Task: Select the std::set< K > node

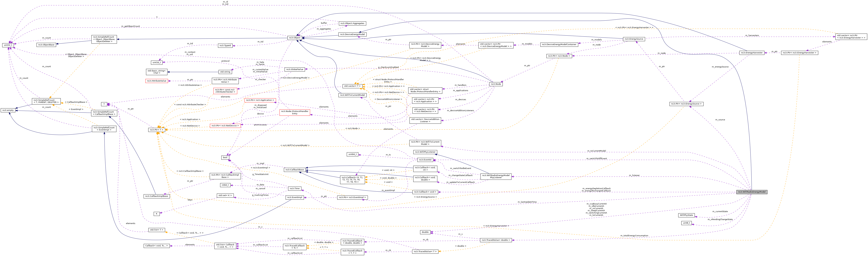Action: (225, 195)
